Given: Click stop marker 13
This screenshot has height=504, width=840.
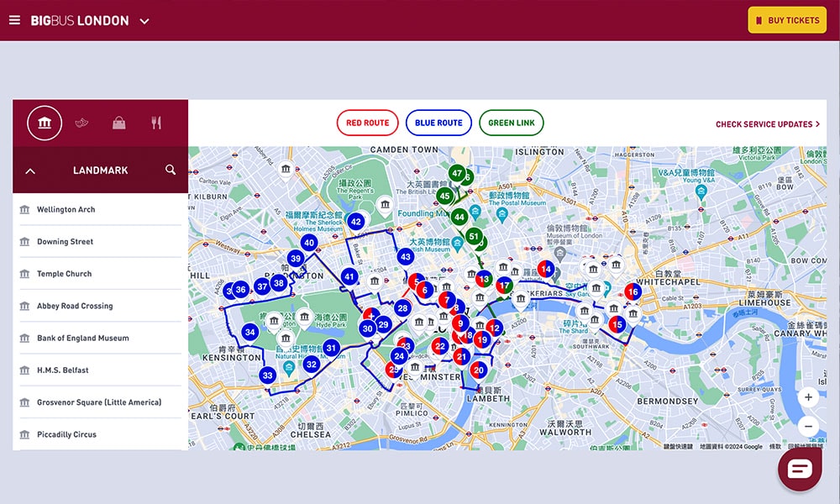Looking at the screenshot, I should 485,279.
